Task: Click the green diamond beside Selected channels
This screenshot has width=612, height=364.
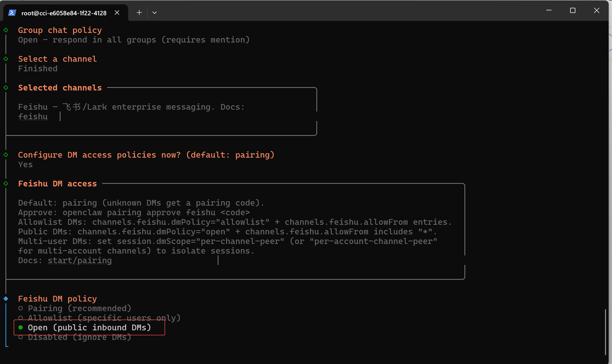Action: pos(6,87)
